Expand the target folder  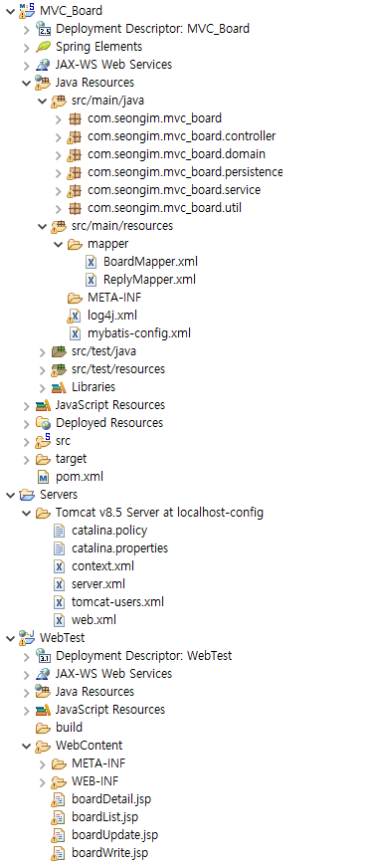[26, 459]
